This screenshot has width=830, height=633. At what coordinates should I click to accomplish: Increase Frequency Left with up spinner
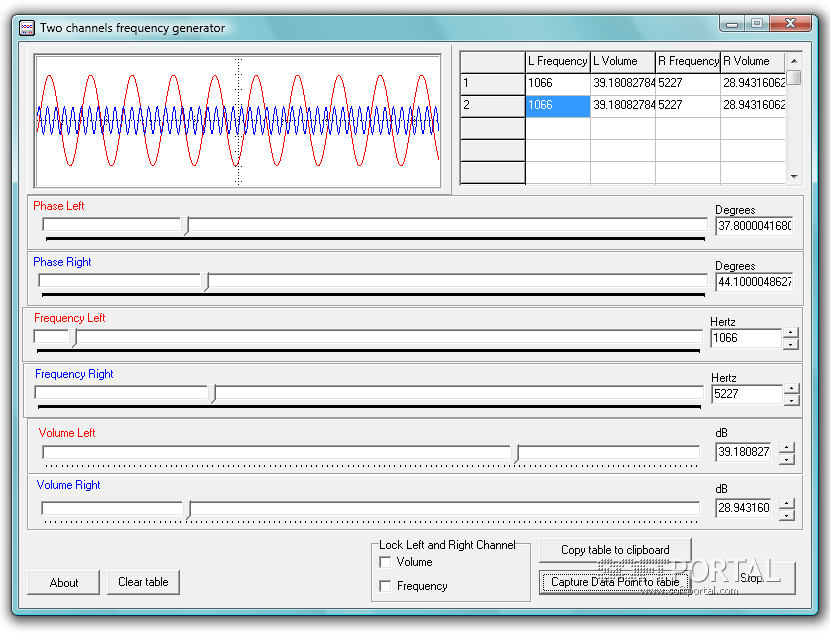tap(790, 333)
